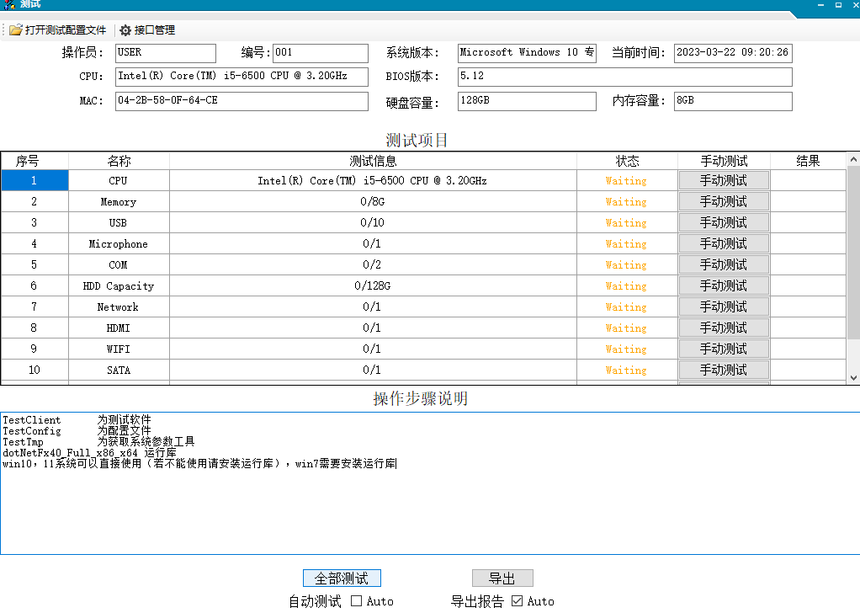Click inside the 操作步骤说明 text area
This screenshot has height=613, width=860.
click(x=430, y=510)
